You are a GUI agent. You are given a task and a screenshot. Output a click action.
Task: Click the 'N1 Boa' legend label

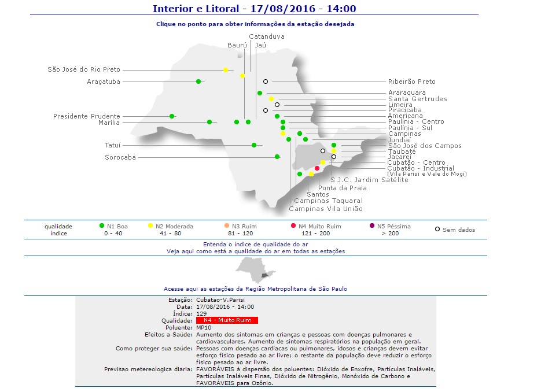point(117,226)
